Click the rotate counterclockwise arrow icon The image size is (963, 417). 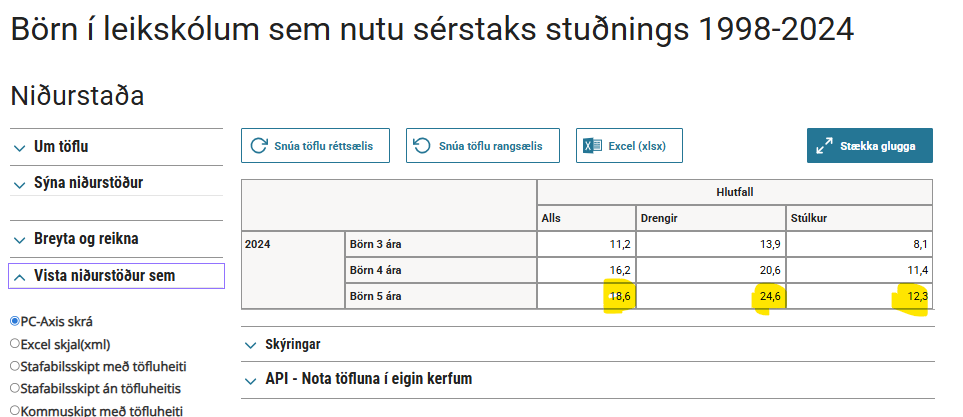click(x=423, y=146)
